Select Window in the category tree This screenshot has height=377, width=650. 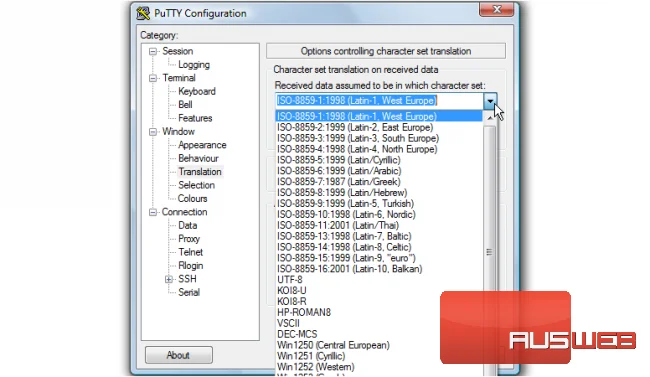pos(178,131)
